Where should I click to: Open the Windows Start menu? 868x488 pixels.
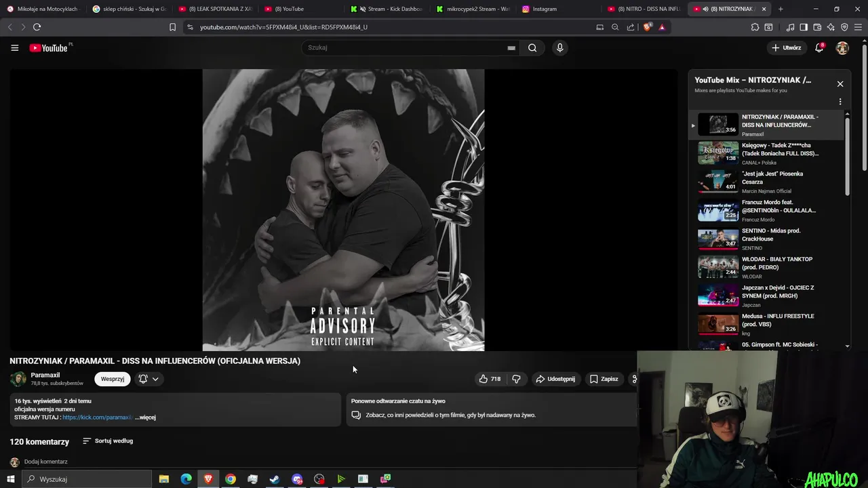(10, 479)
